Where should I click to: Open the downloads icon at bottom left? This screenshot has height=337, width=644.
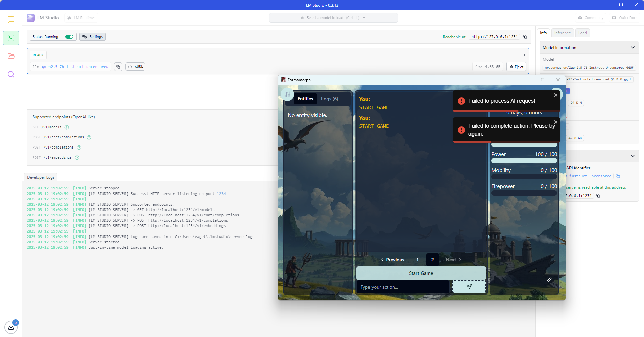(11, 327)
